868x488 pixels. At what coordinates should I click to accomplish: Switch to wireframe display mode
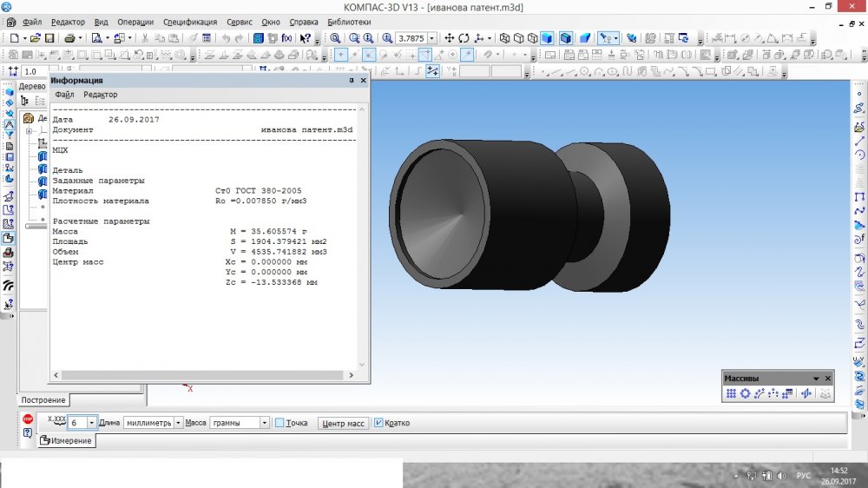point(504,38)
